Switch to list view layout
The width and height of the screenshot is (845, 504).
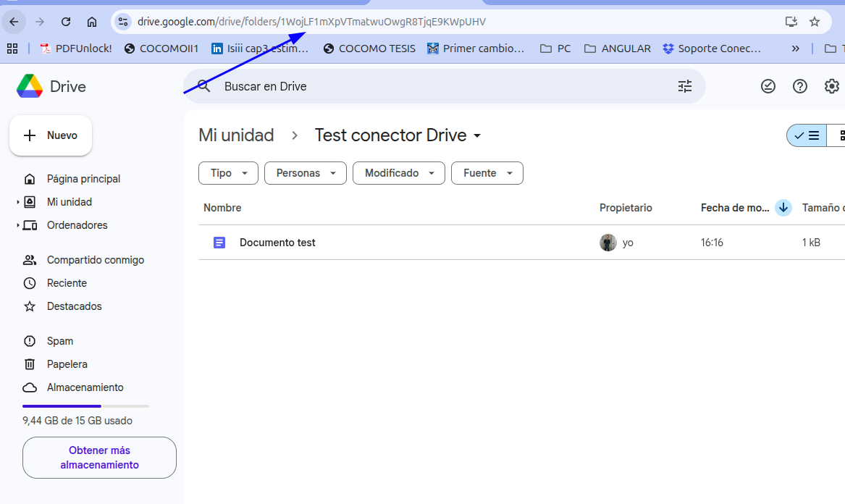point(807,135)
